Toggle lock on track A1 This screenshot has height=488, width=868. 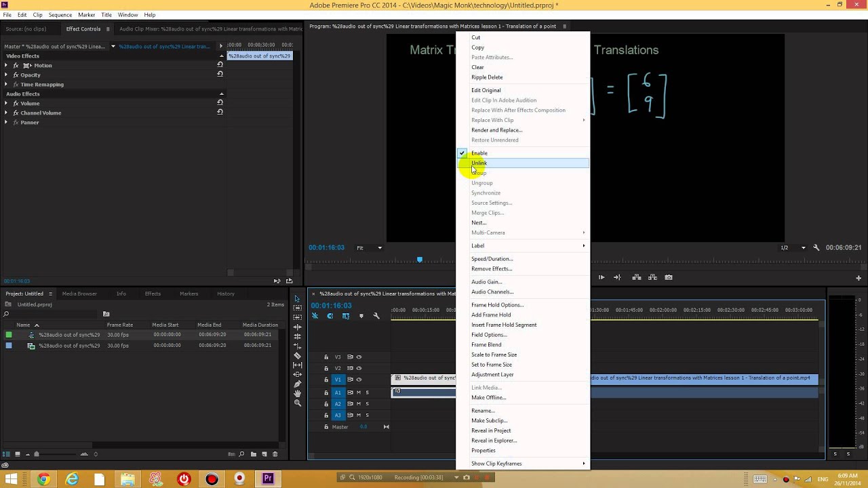pos(326,392)
